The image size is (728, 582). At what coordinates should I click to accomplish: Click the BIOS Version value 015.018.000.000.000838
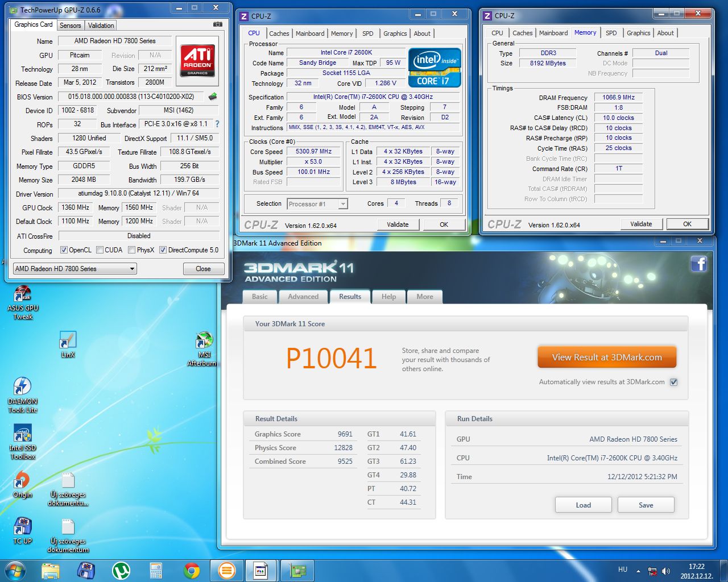point(131,97)
